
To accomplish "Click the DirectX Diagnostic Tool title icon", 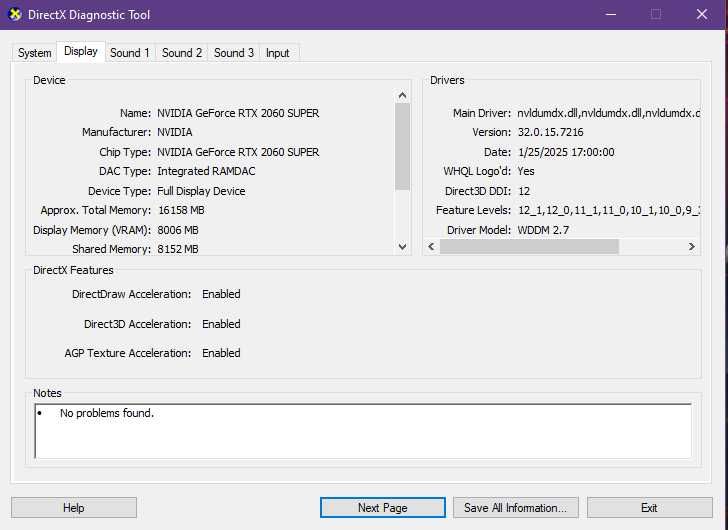I will tap(15, 15).
